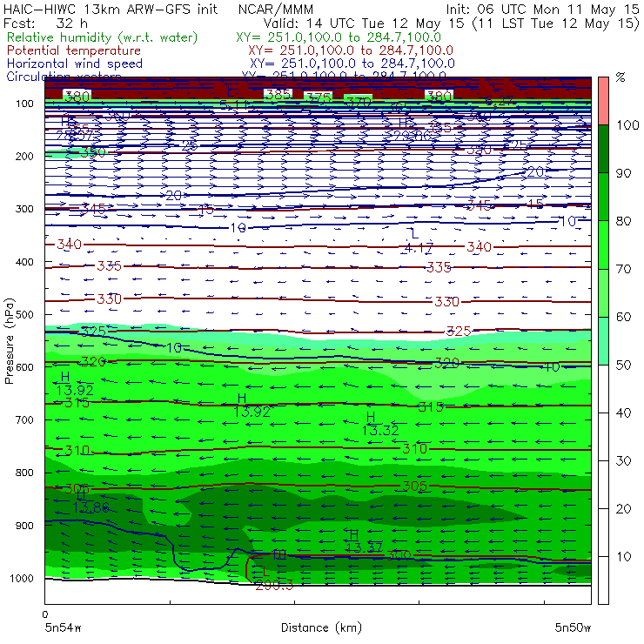Click the "800" pressure axis tick label

pos(24,473)
